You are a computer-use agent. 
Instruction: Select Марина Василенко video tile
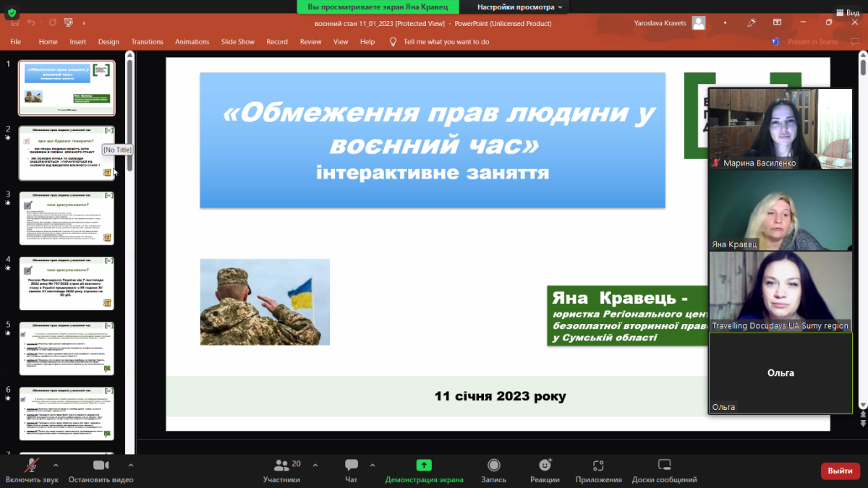pyautogui.click(x=780, y=129)
